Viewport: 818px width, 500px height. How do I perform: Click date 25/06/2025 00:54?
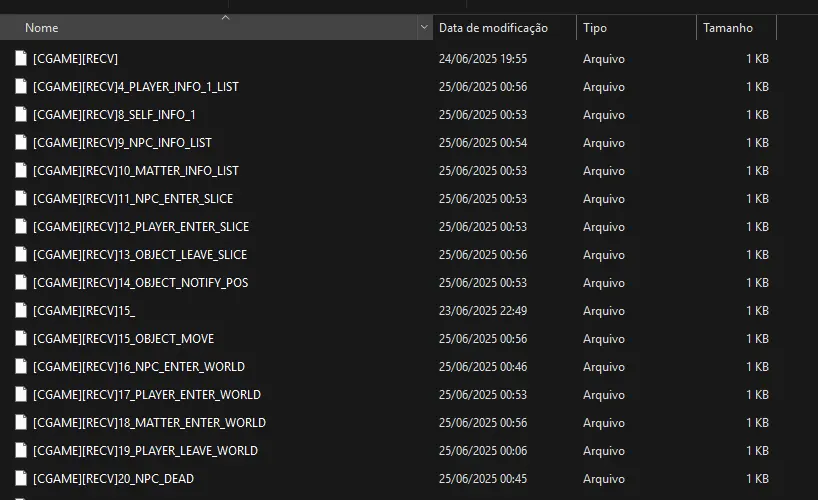(x=483, y=142)
